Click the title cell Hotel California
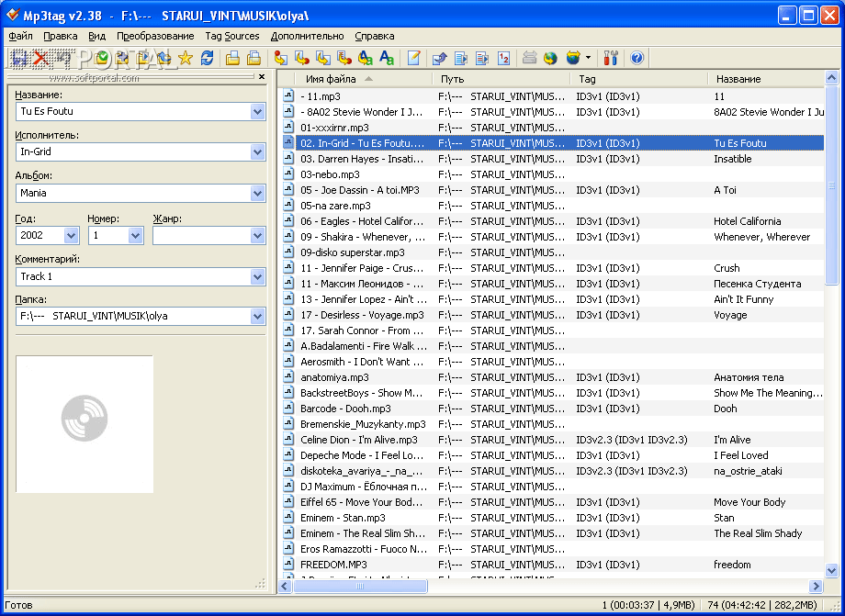Image resolution: width=845 pixels, height=616 pixels. point(747,220)
